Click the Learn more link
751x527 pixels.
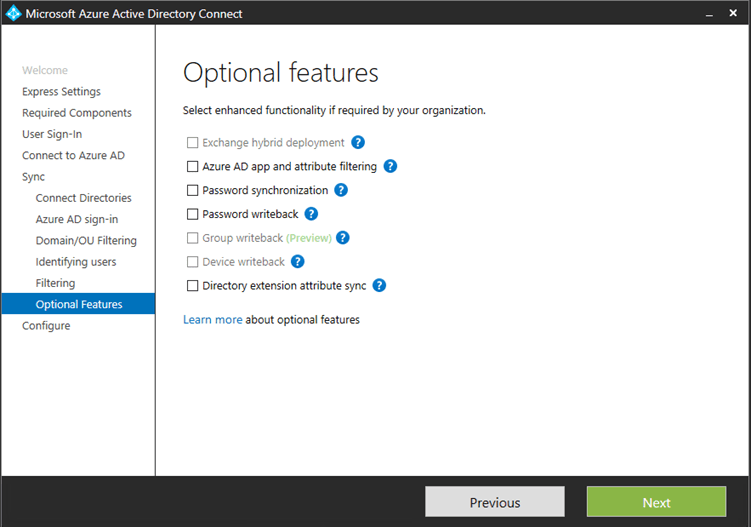click(213, 320)
